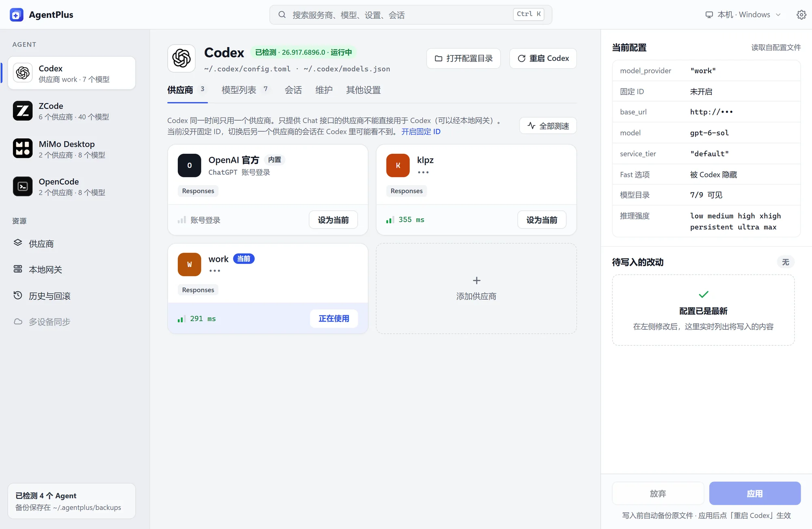Click the 当前 badge on work card
812x529 pixels.
(x=244, y=259)
